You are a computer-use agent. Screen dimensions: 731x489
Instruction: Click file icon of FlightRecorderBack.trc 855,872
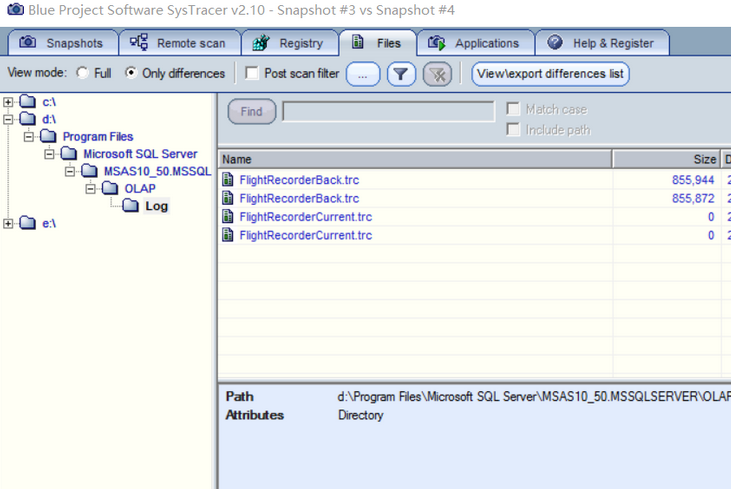[x=228, y=198]
